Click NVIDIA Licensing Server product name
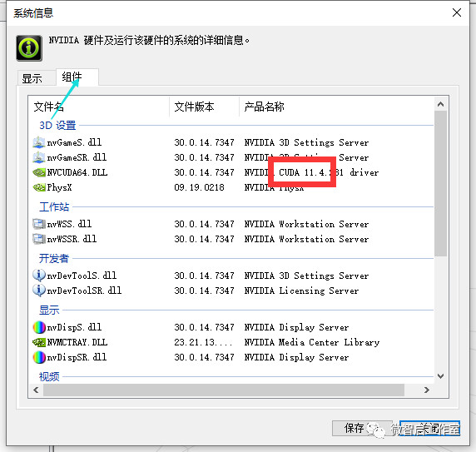476x452 pixels. pos(301,291)
